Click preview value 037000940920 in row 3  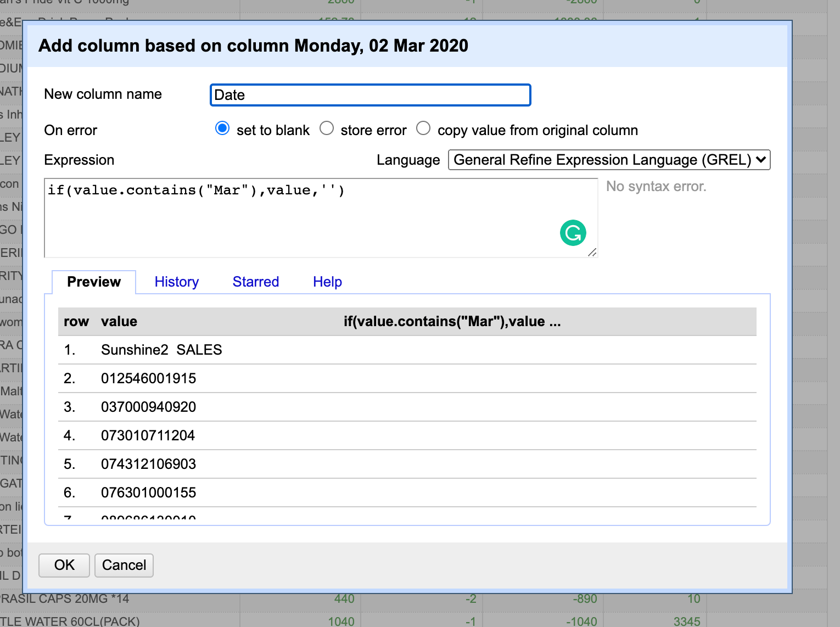click(148, 407)
